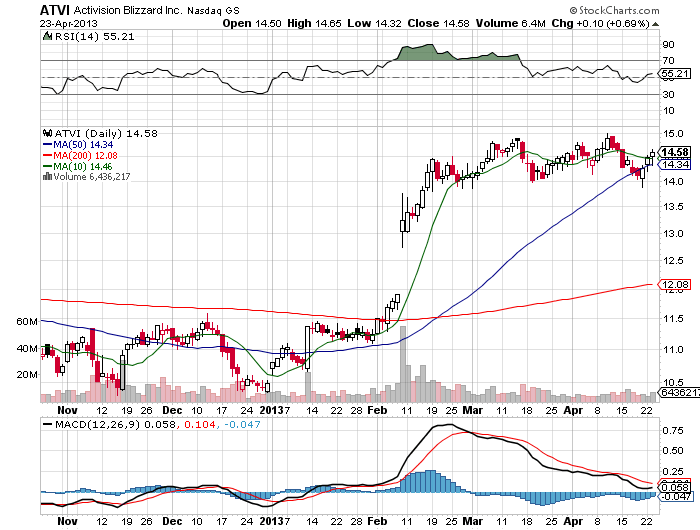Click the 'Nov' label under MACD panel
This screenshot has height=530, width=700.
pos(67,521)
